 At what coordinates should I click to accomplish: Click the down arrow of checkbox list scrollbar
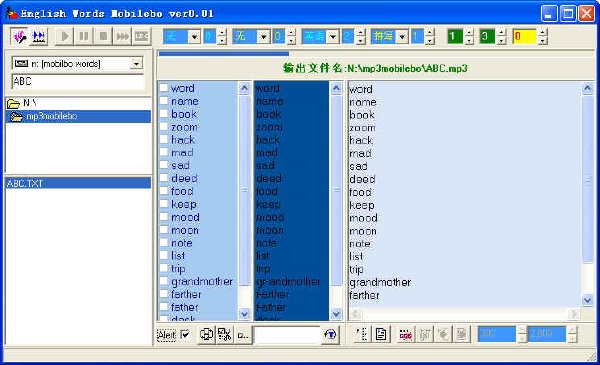[x=244, y=314]
